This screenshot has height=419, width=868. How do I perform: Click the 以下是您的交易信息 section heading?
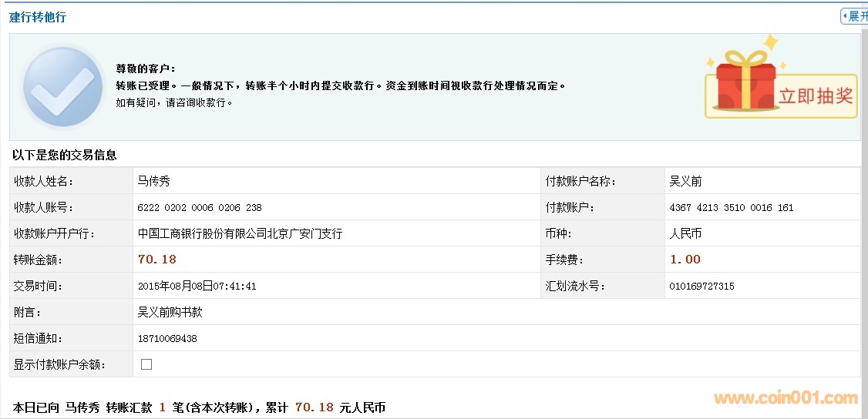65,155
